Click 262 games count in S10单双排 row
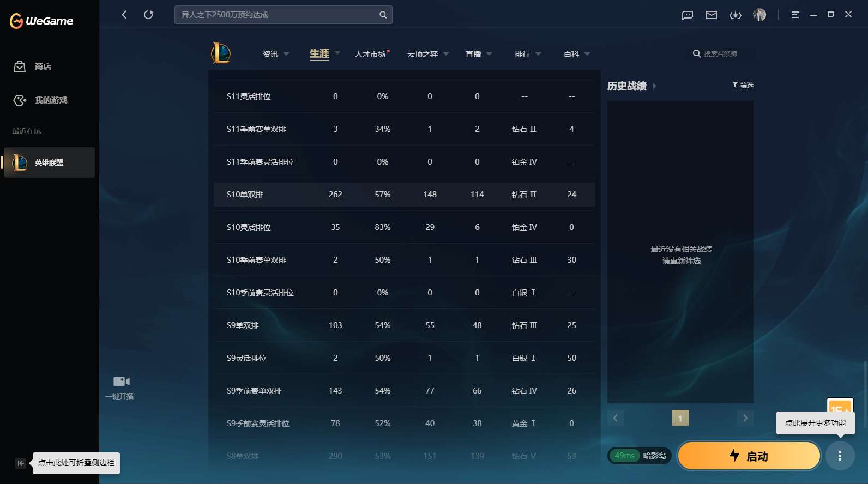The height and width of the screenshot is (484, 868). (x=335, y=195)
